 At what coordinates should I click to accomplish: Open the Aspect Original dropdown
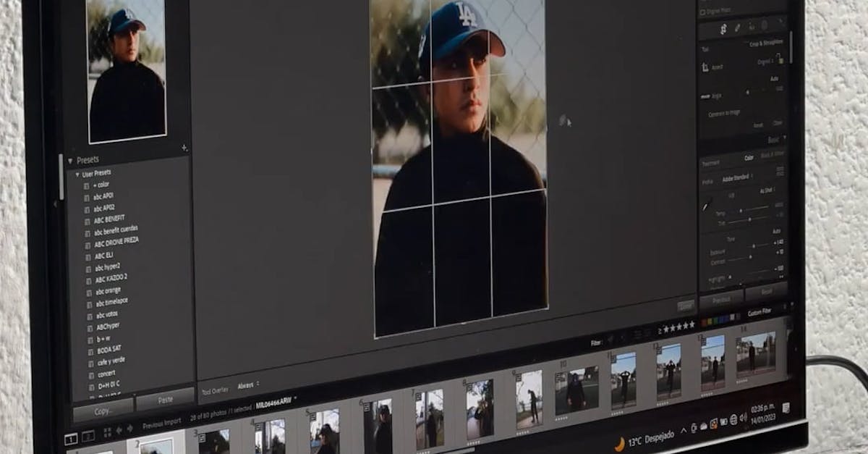[x=765, y=62]
